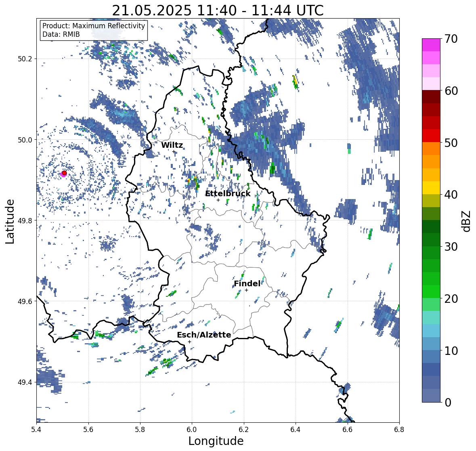
Task: Click "Product: Maximum Reflectivity" legend text
Action: click(94, 26)
